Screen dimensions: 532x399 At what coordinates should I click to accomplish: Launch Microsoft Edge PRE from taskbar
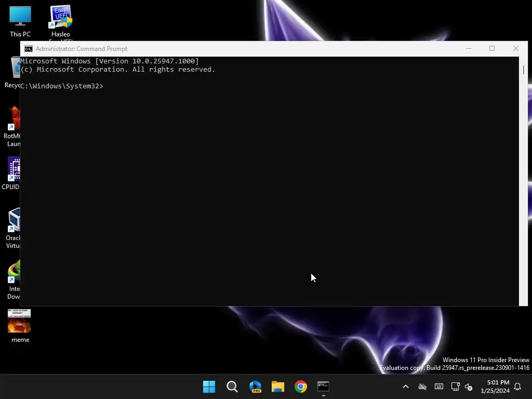[x=255, y=387]
